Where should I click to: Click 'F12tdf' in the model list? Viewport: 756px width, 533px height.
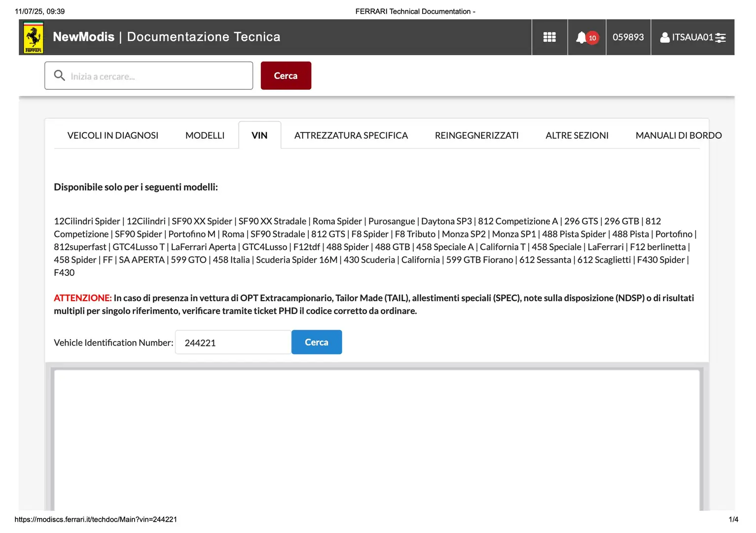pos(307,247)
